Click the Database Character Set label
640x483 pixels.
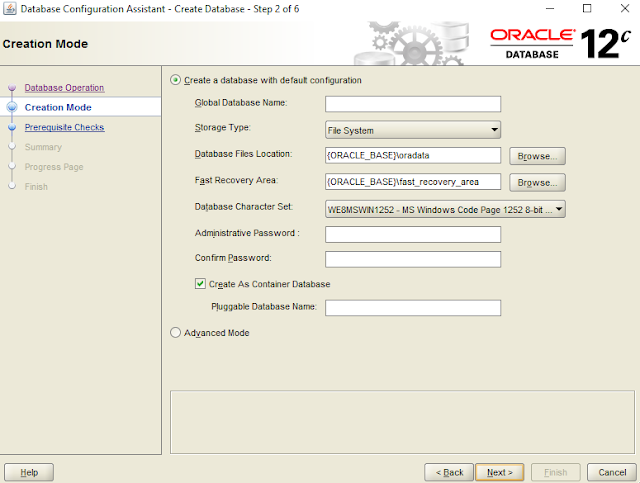pyautogui.click(x=244, y=207)
